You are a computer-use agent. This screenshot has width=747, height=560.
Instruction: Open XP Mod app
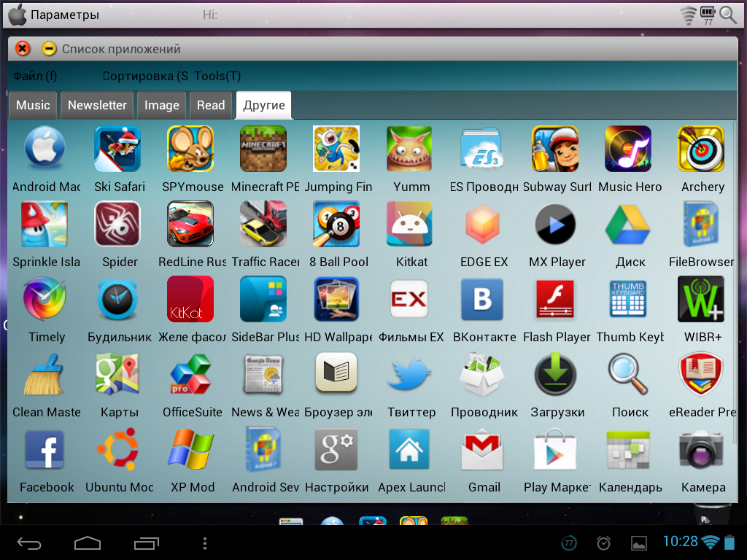(190, 449)
